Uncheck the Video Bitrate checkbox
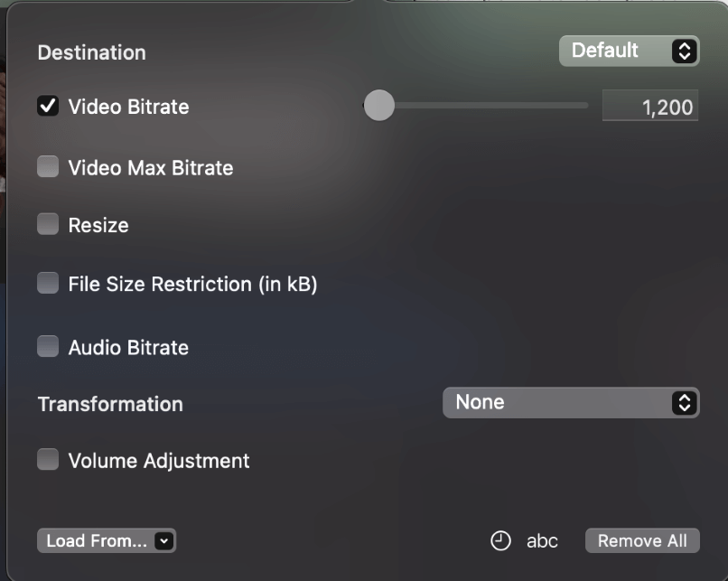This screenshot has width=728, height=581. 48,106
